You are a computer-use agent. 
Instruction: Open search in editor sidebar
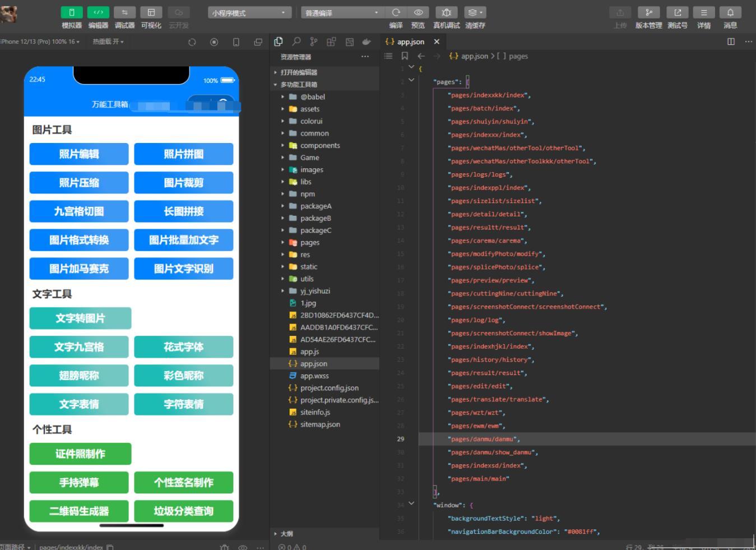(x=296, y=41)
